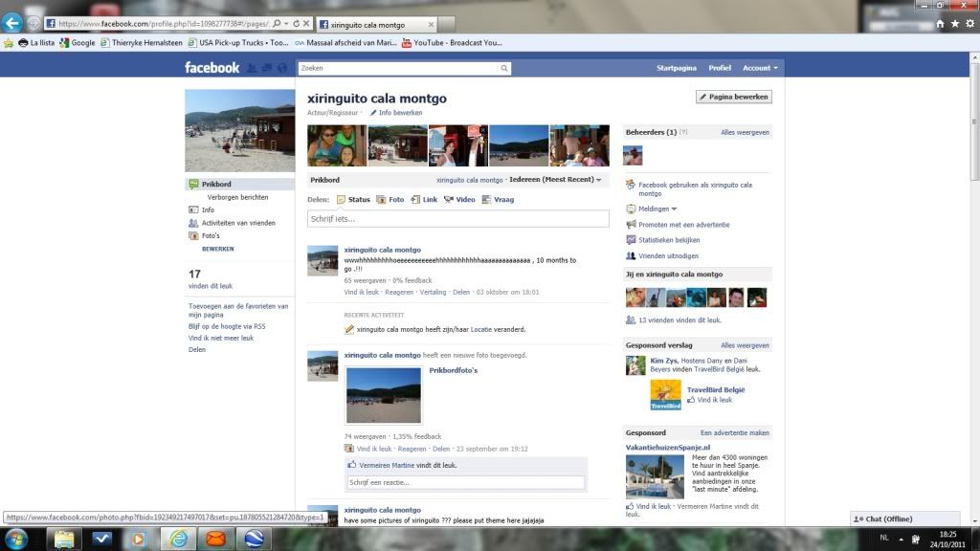
Task: Open the Chat (Offline) bar
Action: [x=904, y=518]
